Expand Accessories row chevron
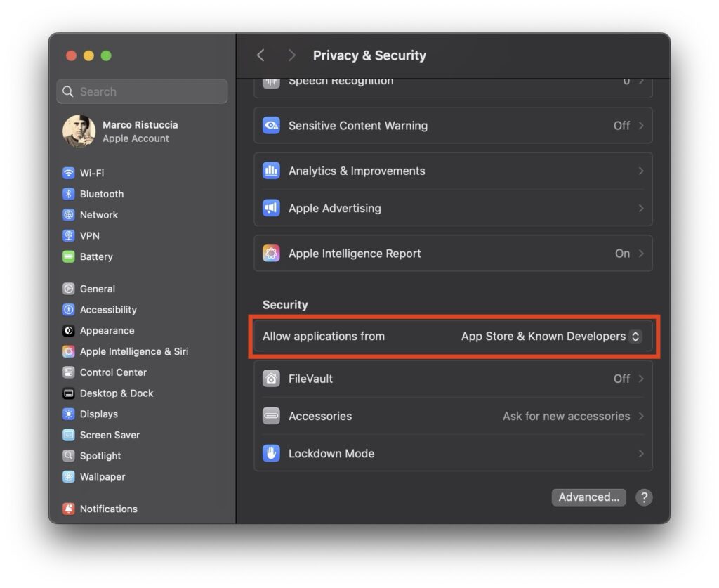Screen dimensions: 719x588 pyautogui.click(x=641, y=416)
